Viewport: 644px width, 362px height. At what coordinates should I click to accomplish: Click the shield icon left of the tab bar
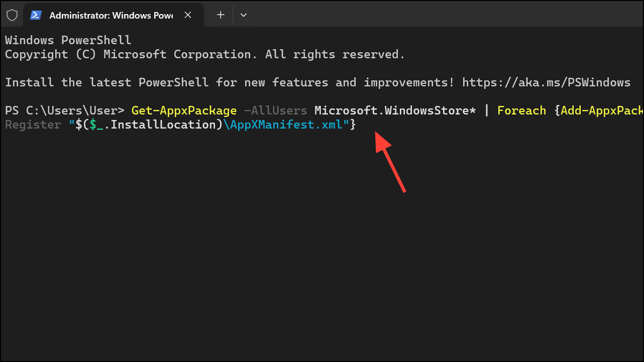(12, 15)
